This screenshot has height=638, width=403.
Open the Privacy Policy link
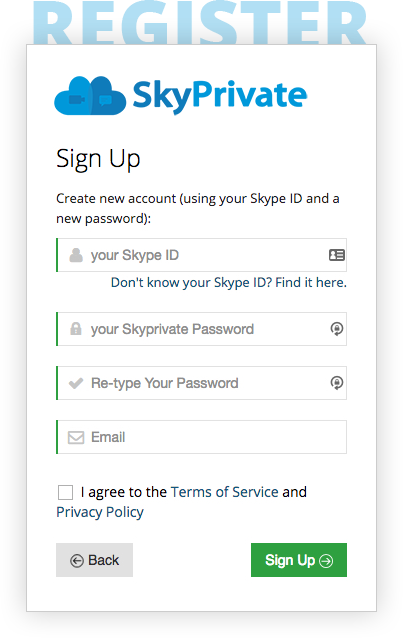(100, 512)
